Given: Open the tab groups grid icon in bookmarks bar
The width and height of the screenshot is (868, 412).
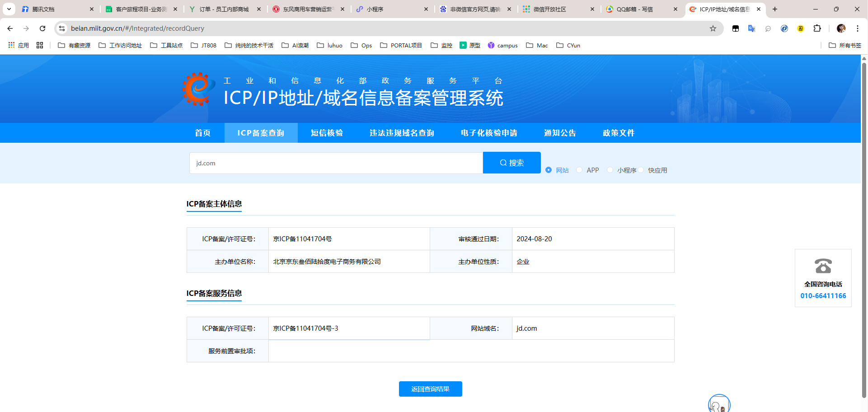Looking at the screenshot, I should [x=40, y=45].
